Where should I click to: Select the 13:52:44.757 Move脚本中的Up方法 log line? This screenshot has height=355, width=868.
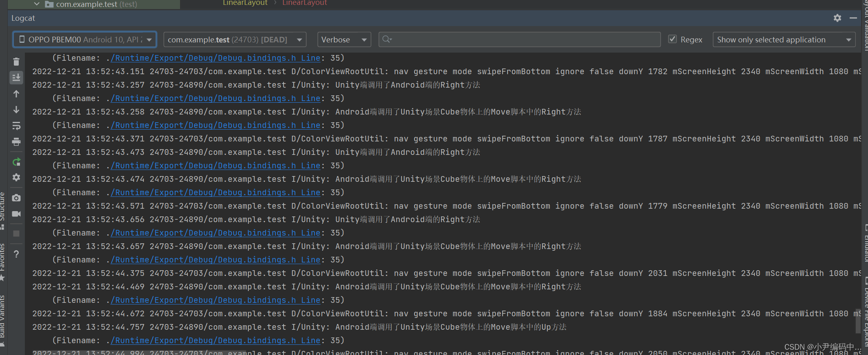click(x=299, y=327)
